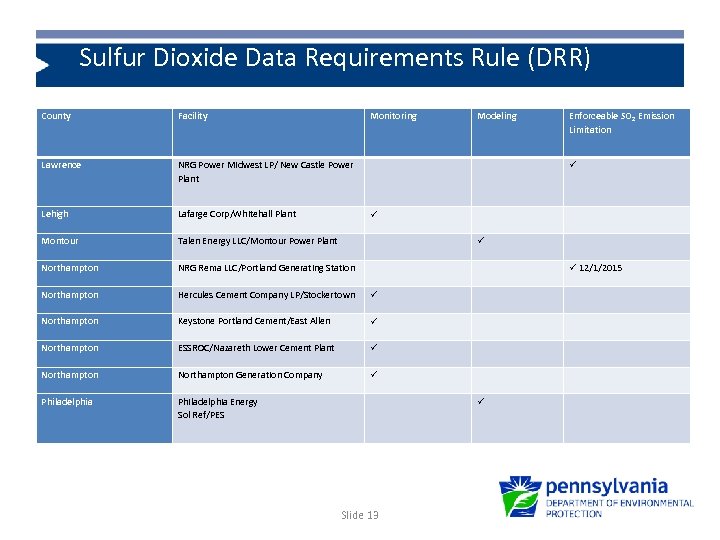Click the Northampton cell beside Northampton Generation Company

tap(104, 380)
